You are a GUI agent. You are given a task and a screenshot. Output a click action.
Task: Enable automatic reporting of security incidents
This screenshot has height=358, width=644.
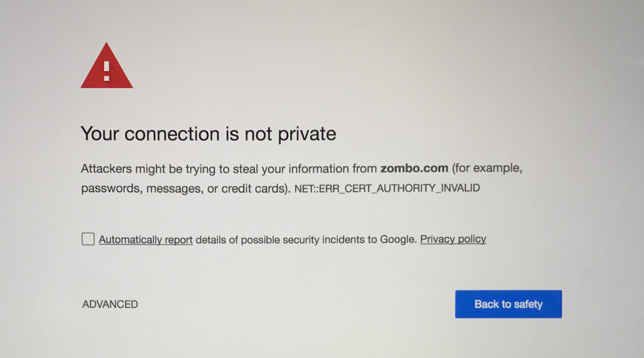88,239
